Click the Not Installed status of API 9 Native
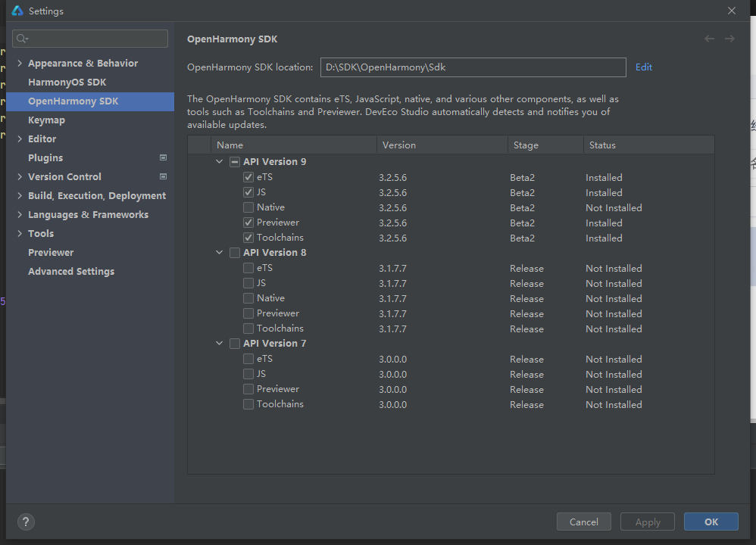This screenshot has width=756, height=545. [x=614, y=207]
